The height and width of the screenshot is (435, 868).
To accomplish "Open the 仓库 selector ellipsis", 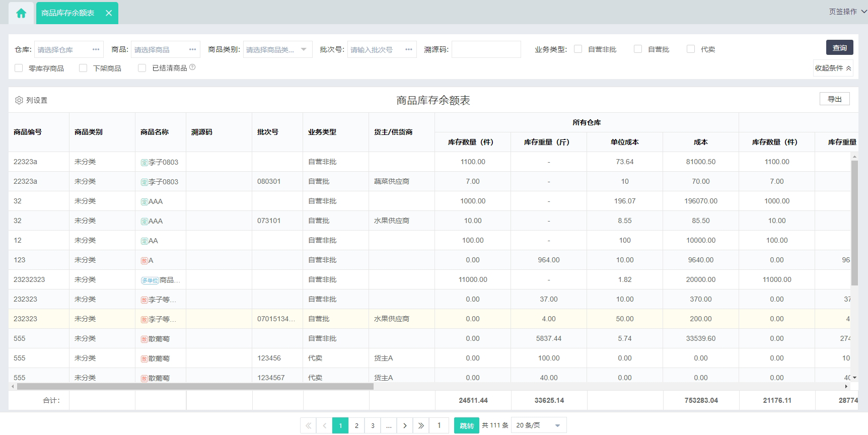I will (x=96, y=49).
